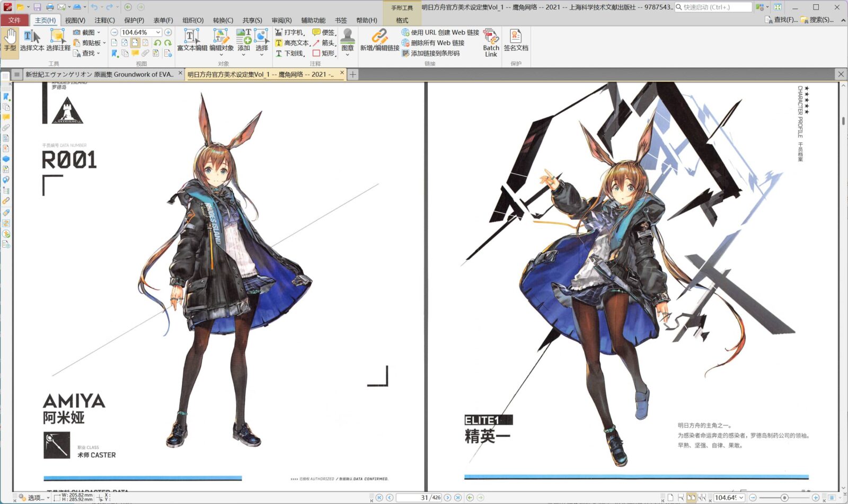This screenshot has height=504, width=848.
Task: Expand the status bar zoom level dropdown
Action: click(741, 498)
